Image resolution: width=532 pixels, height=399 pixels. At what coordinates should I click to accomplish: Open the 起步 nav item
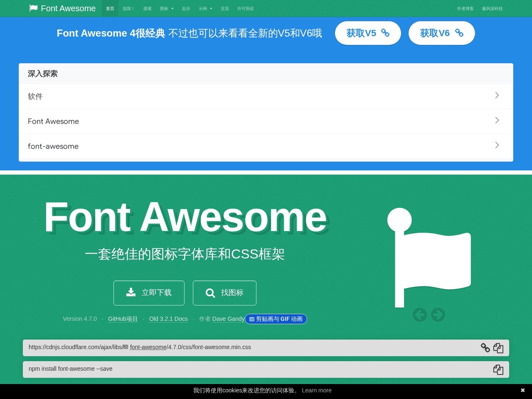pos(186,8)
